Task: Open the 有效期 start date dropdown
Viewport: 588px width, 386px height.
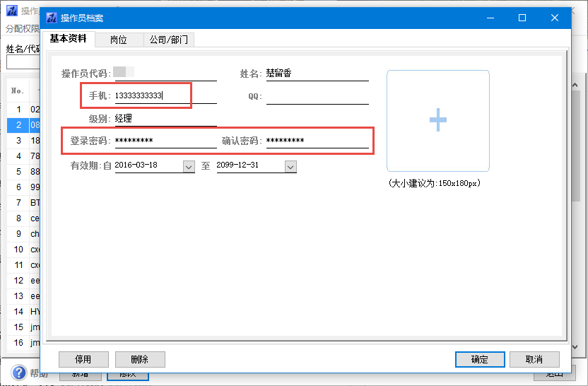Action: 189,166
